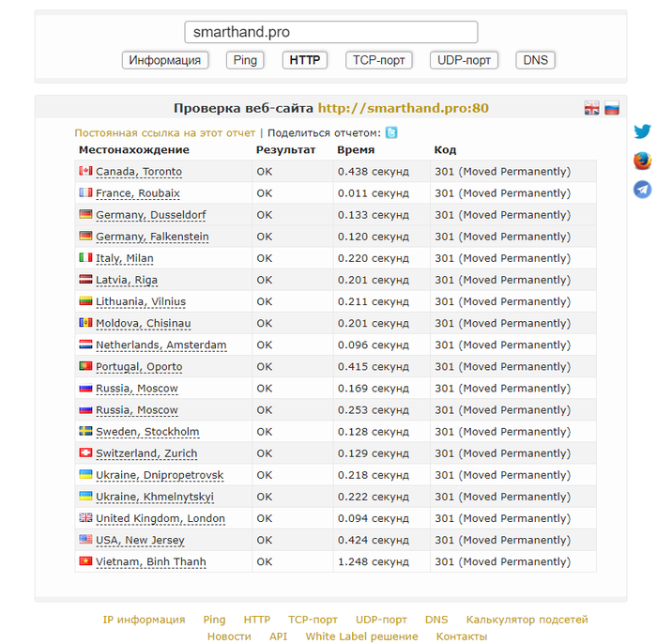Select the Ping check button
The width and height of the screenshot is (657, 644).
[245, 60]
